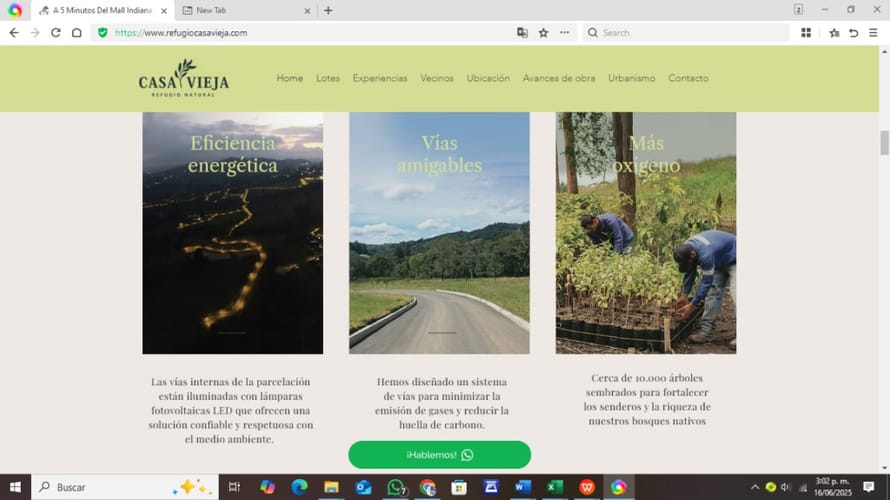Open the notification center icon
Viewport: 890px width, 500px height.
pos(868,486)
